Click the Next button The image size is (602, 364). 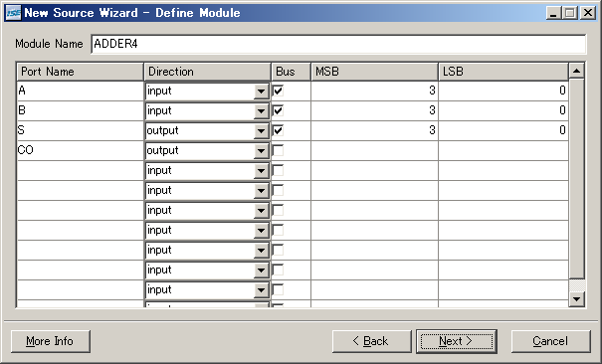[457, 341]
